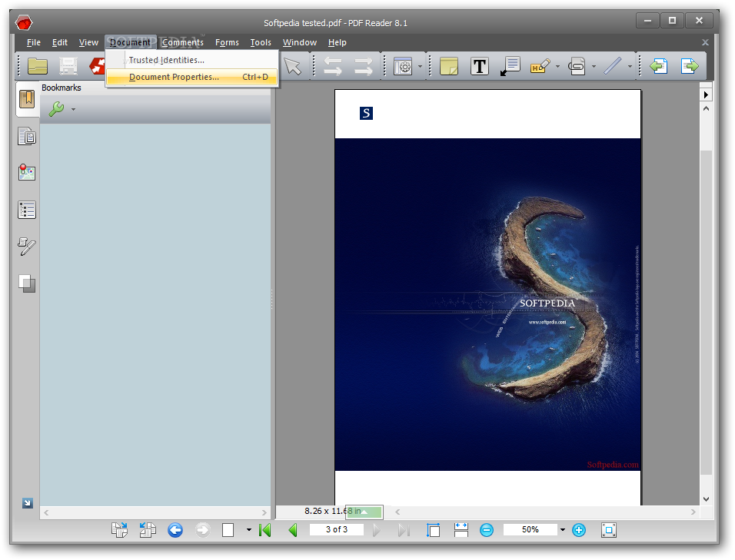The image size is (735, 560).
Task: Click the single page layout icon
Action: [228, 530]
